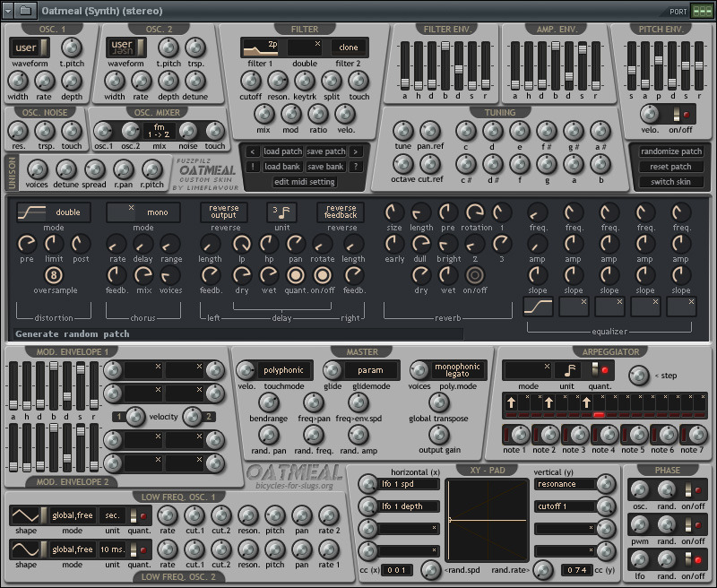Open the monophonic legato poly.mode selector
The image size is (717, 588).
coord(457,370)
